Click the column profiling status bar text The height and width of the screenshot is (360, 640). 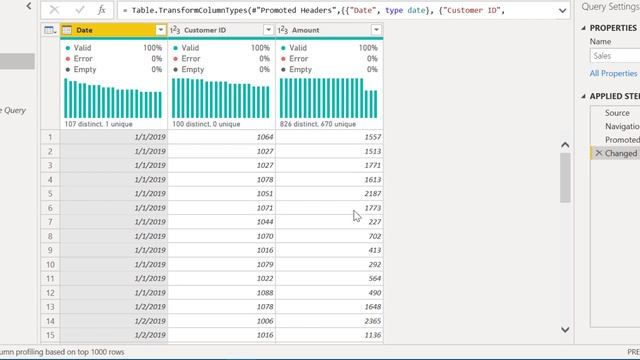(x=62, y=352)
